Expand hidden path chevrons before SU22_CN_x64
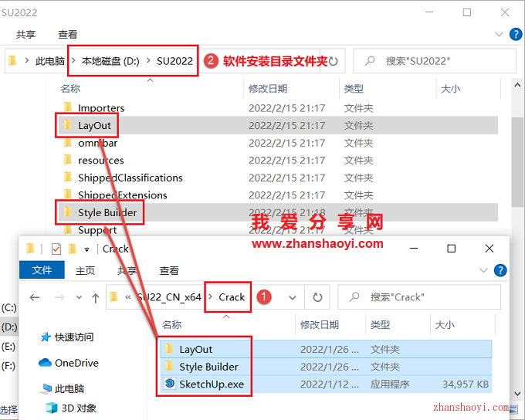Viewport: 525px width, 420px height. click(x=128, y=297)
